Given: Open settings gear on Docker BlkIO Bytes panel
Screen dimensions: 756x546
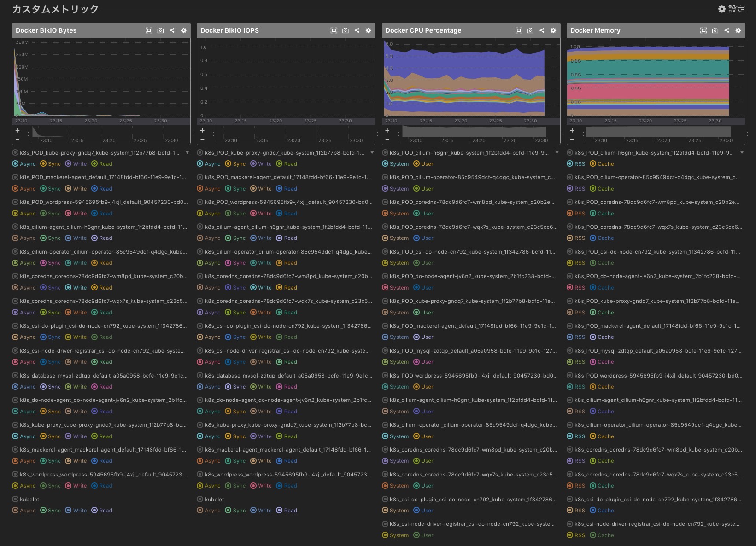Looking at the screenshot, I should 183,30.
